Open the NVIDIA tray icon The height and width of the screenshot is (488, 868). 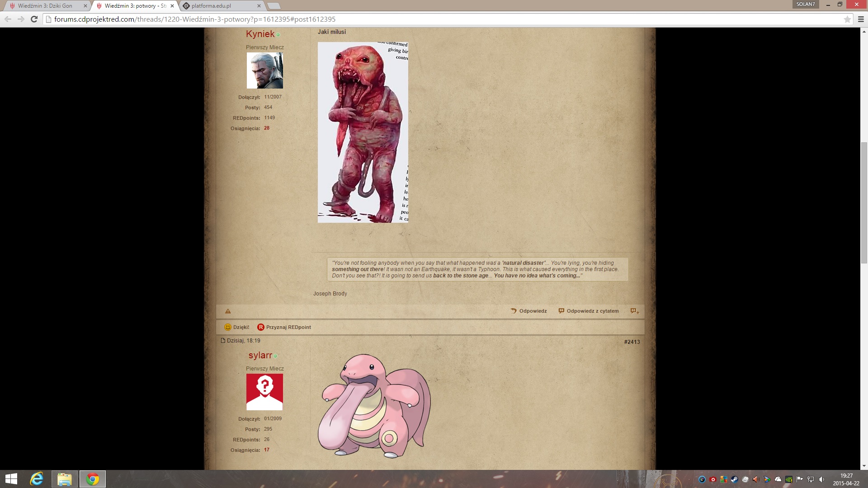[789, 479]
